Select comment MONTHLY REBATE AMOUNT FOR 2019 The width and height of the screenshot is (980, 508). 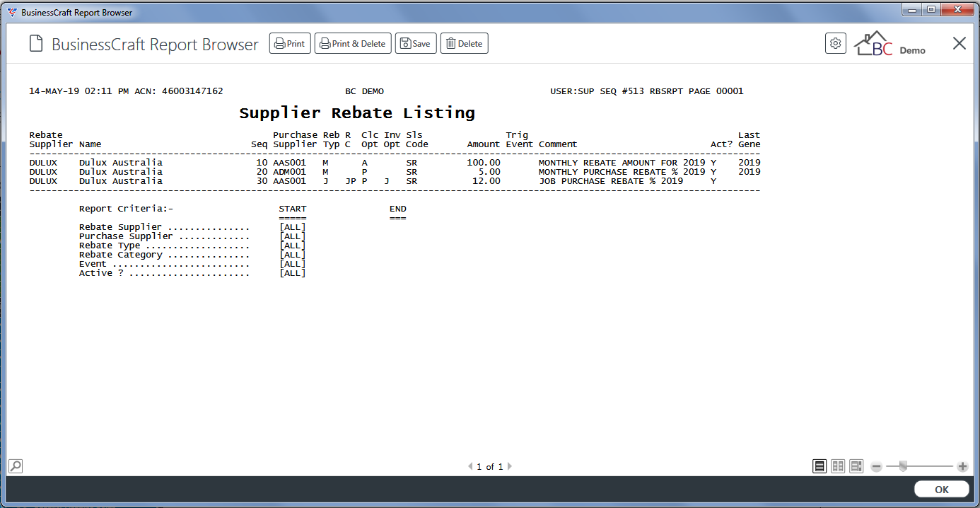click(622, 163)
